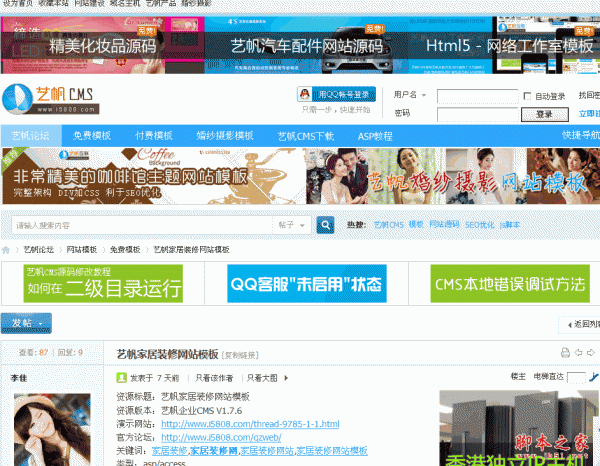This screenshot has width=600, height=466.
Task: Click the QQ客服"未启用"状态 blue banner
Action: [x=307, y=284]
